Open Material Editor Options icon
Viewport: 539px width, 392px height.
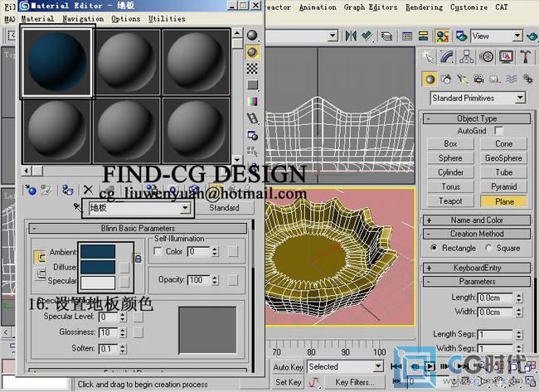point(252,135)
